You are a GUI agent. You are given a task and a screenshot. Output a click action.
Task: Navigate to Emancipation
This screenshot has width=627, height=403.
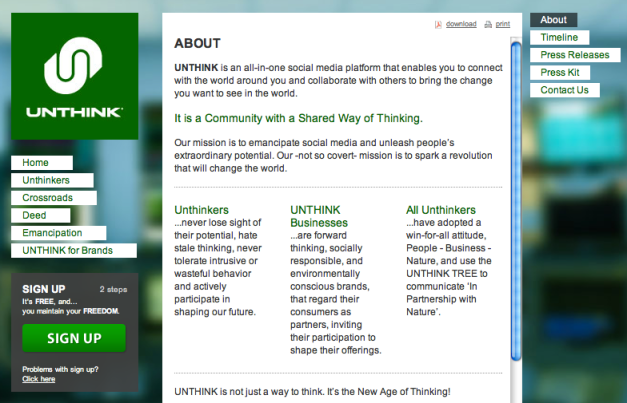tap(59, 233)
